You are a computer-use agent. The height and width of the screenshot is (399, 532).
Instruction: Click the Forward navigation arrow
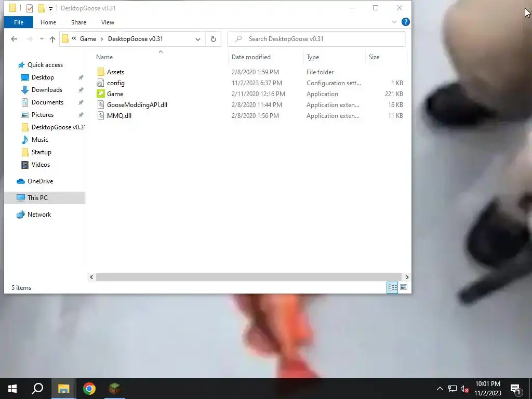tap(30, 39)
